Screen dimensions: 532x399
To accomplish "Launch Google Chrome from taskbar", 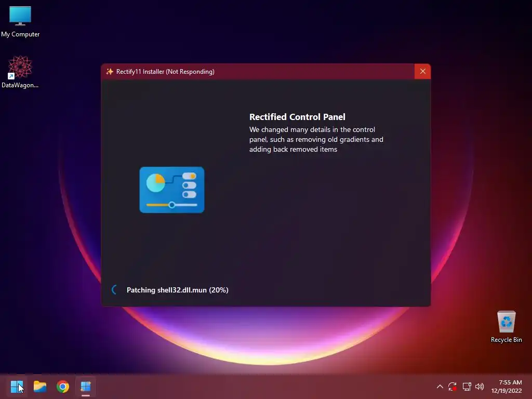I will pos(63,387).
